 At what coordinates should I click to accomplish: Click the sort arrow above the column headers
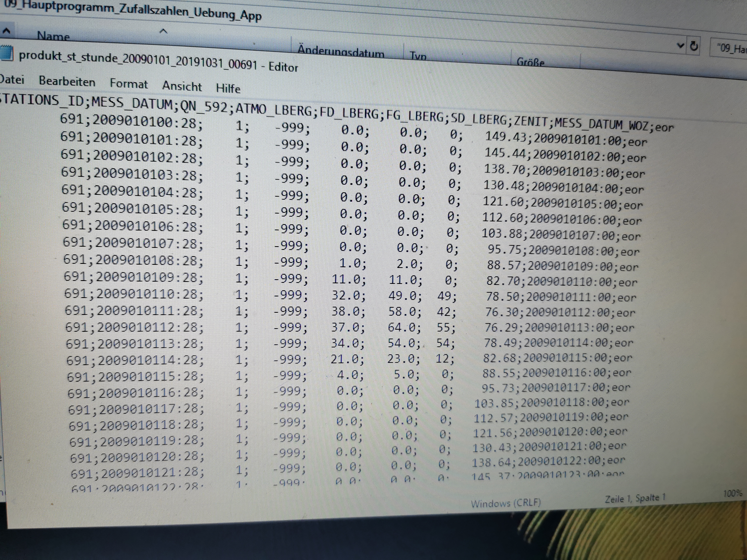pos(163,31)
